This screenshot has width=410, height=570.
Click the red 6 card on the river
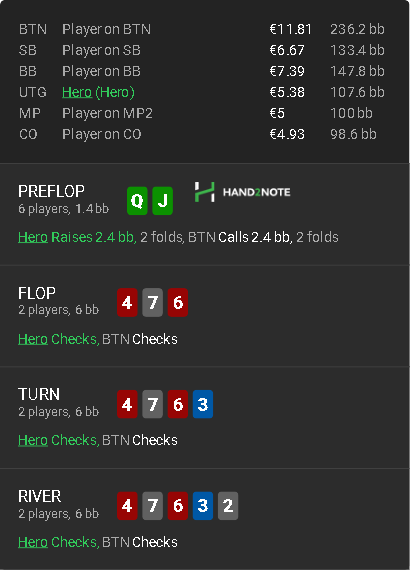pyautogui.click(x=178, y=506)
